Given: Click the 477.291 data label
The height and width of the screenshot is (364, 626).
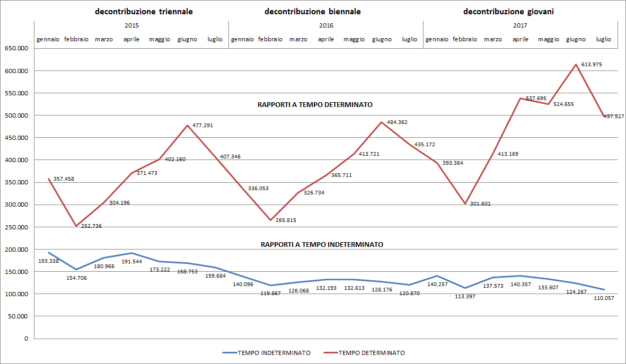Looking at the screenshot, I should pyautogui.click(x=202, y=126).
